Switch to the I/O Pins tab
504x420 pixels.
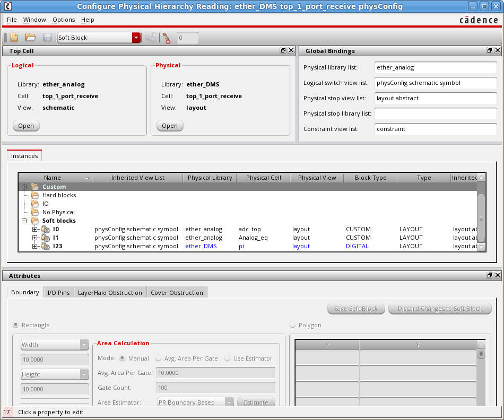click(x=58, y=293)
